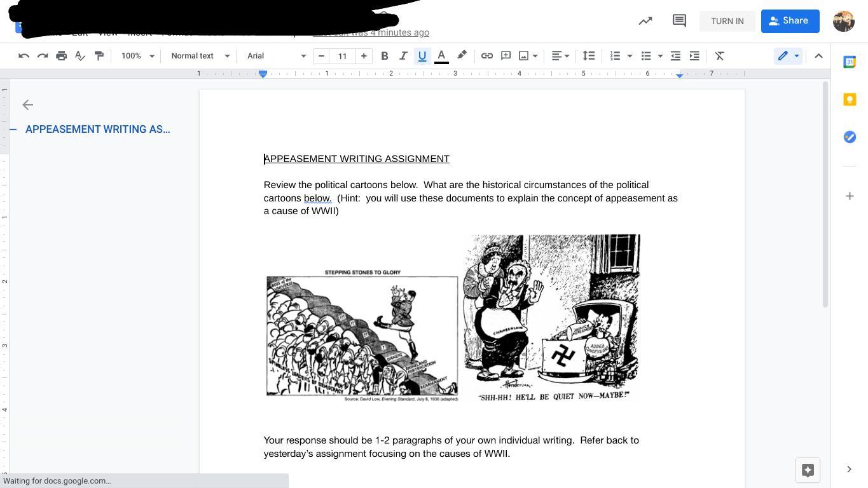Open the zoom level 100% dropdown
The width and height of the screenshot is (868, 488).
[137, 56]
